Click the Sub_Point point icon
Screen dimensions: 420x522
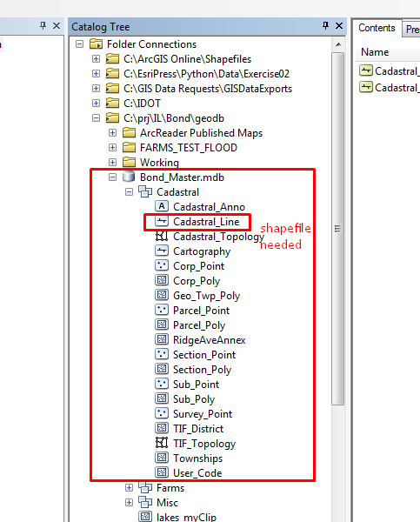tap(162, 384)
